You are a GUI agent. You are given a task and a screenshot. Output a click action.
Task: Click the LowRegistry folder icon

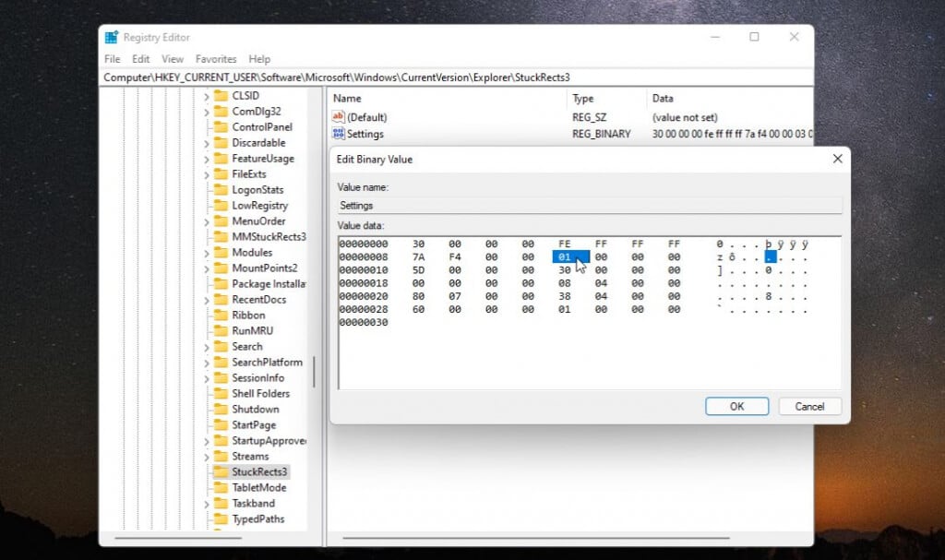click(221, 205)
